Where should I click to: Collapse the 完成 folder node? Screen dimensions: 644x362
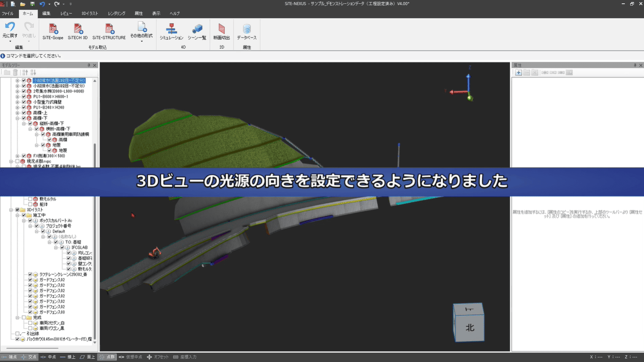[17, 318]
